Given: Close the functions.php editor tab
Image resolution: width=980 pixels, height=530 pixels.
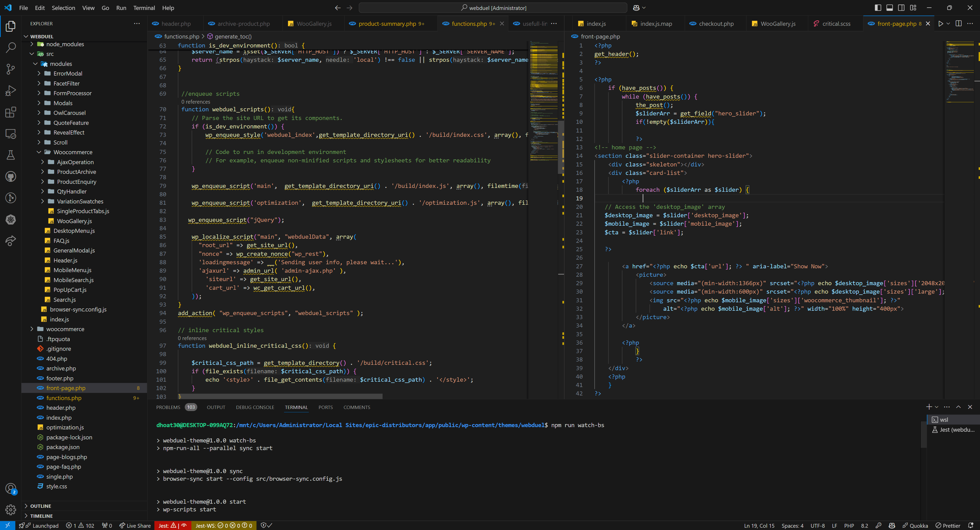Looking at the screenshot, I should pyautogui.click(x=502, y=23).
